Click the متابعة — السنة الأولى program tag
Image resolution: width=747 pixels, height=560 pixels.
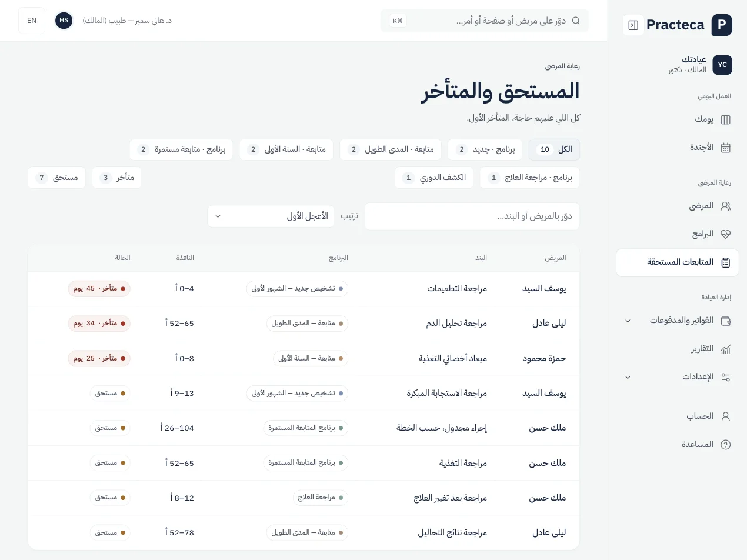(311, 358)
